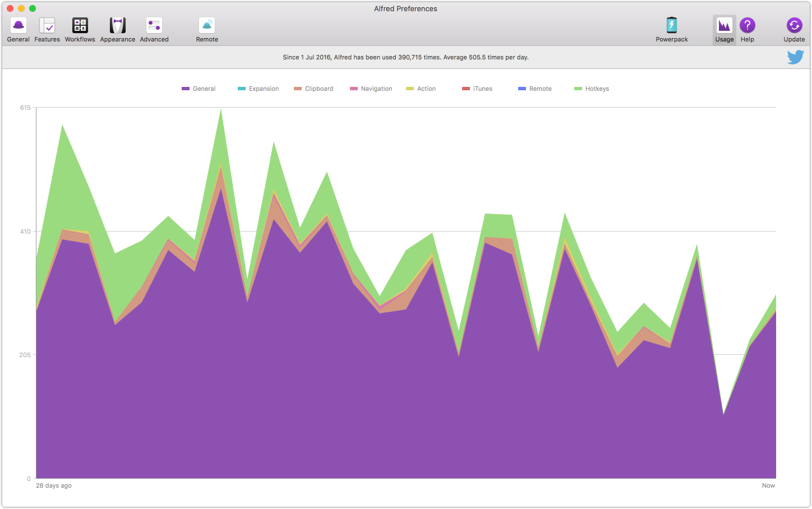The height and width of the screenshot is (509, 812).
Task: Click the Twitter bird icon
Action: point(795,57)
